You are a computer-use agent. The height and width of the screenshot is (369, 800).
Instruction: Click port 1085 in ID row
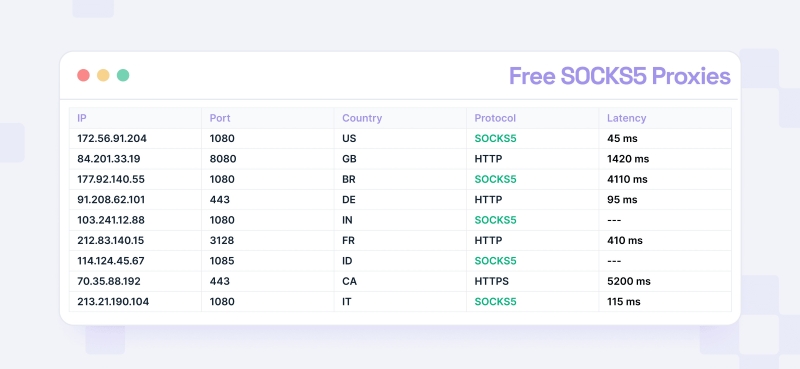[222, 261]
